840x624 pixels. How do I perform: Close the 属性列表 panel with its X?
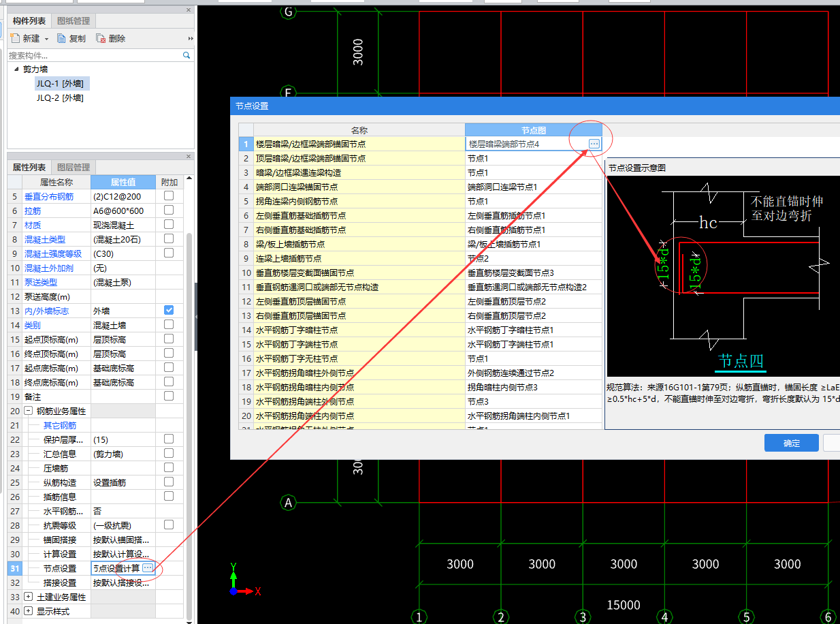(189, 156)
